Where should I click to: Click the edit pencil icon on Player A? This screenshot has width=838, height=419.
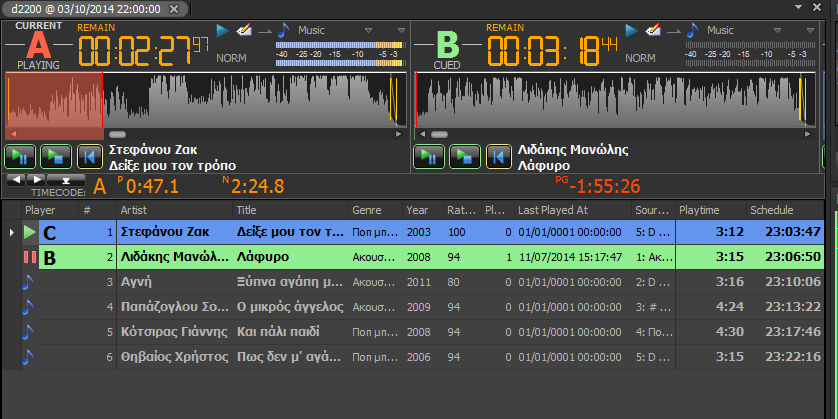click(x=243, y=30)
